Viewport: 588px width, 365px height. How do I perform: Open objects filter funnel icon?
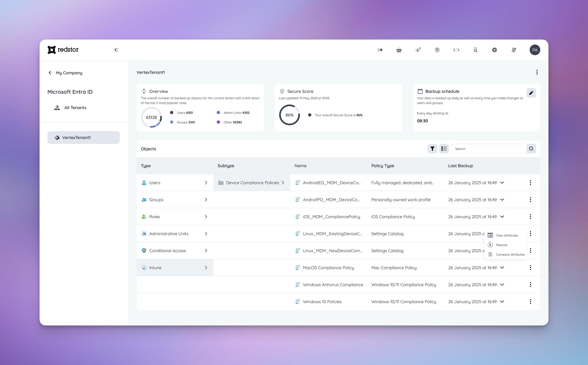pos(432,149)
